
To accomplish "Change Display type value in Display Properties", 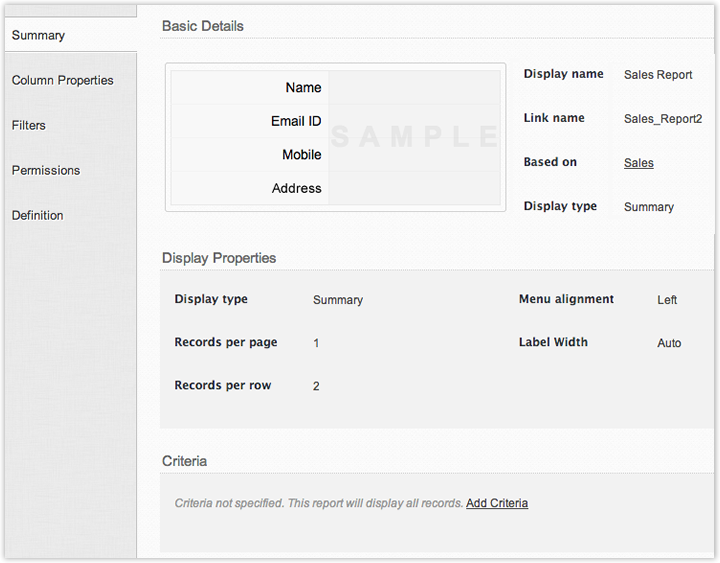I will 338,300.
